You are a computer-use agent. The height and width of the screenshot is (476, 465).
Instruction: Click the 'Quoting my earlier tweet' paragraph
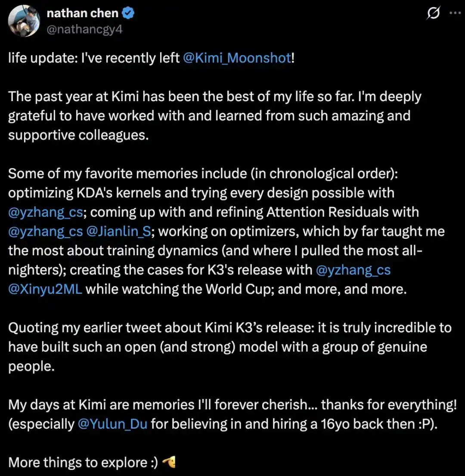click(x=230, y=347)
